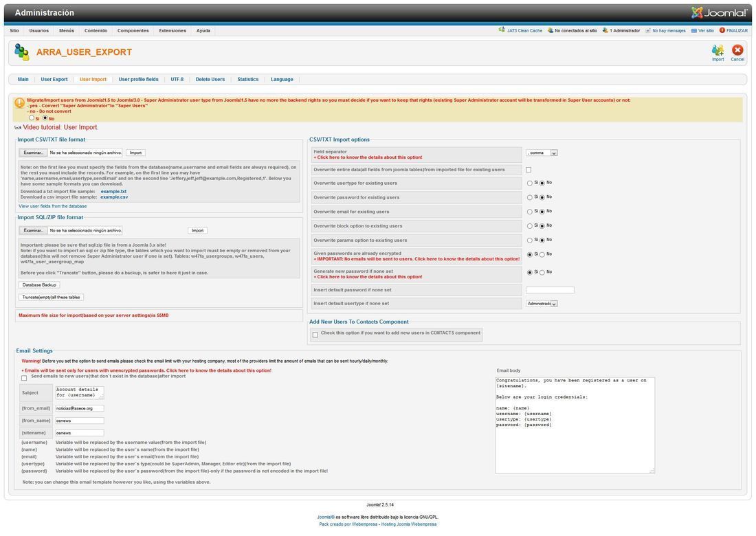The width and height of the screenshot is (756, 536).
Task: Open the Video tutorial: User Import link
Action: pyautogui.click(x=60, y=127)
